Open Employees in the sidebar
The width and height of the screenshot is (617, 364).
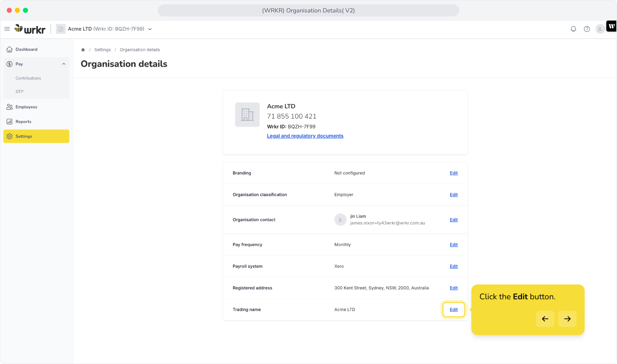point(36,107)
